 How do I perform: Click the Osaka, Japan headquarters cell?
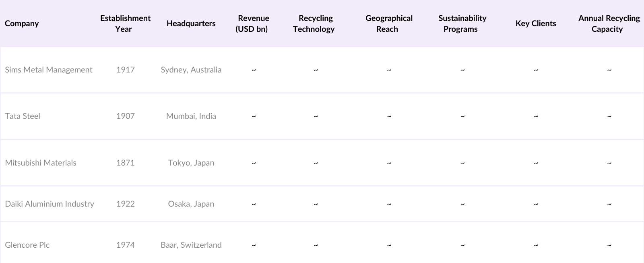[x=191, y=204]
